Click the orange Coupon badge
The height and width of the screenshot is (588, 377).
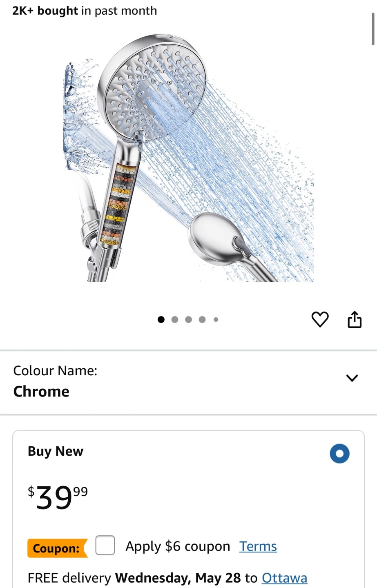click(58, 548)
